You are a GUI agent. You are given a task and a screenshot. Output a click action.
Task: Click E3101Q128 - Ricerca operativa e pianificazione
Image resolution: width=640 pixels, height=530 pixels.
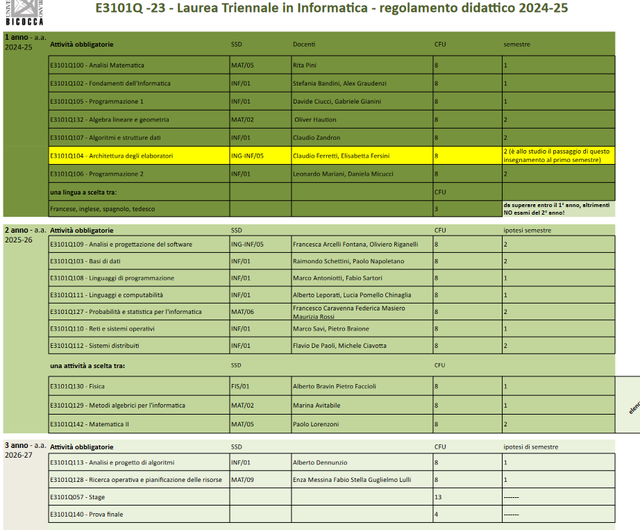139,480
